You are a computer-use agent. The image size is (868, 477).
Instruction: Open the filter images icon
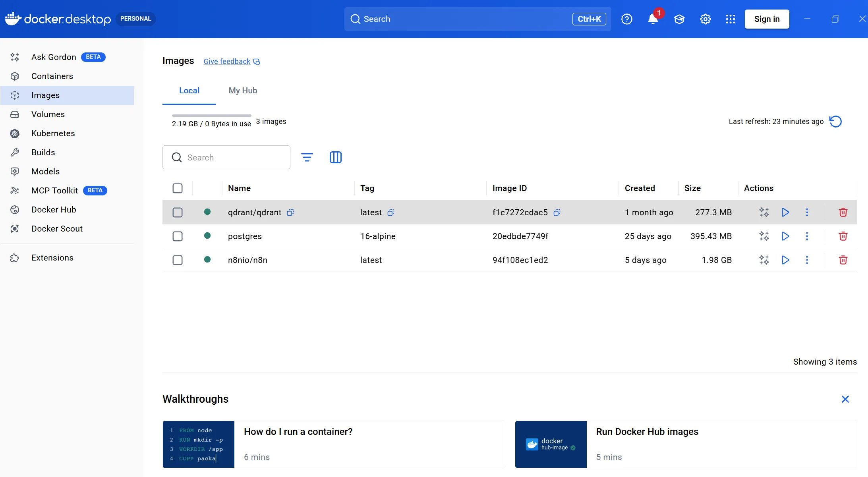pos(307,157)
